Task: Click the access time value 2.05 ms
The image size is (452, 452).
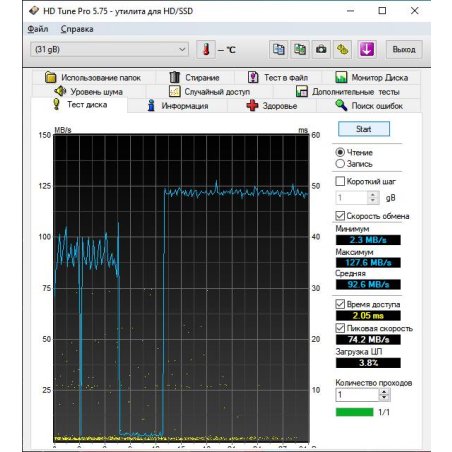Action: (x=368, y=315)
